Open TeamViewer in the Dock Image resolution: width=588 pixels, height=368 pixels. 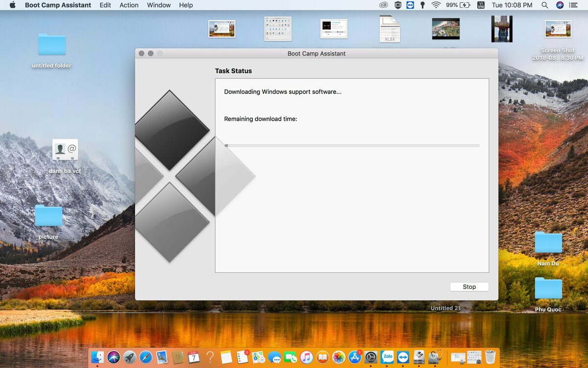(403, 357)
